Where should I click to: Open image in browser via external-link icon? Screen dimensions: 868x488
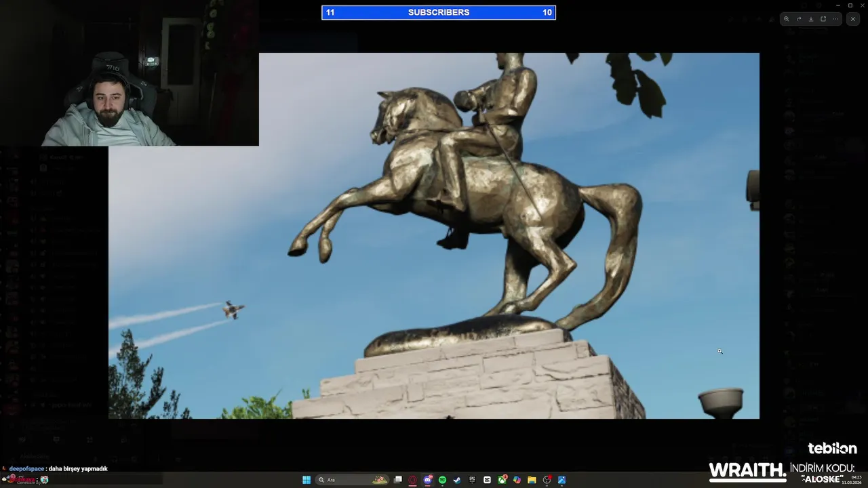pos(823,19)
